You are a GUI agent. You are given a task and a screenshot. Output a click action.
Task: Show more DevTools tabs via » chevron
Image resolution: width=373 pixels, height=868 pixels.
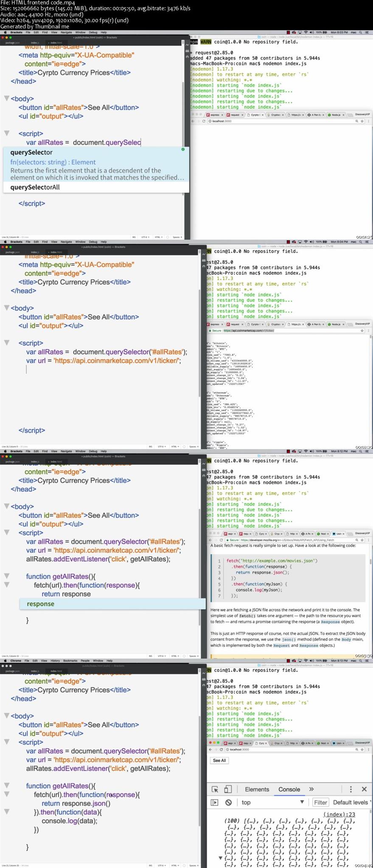311,789
